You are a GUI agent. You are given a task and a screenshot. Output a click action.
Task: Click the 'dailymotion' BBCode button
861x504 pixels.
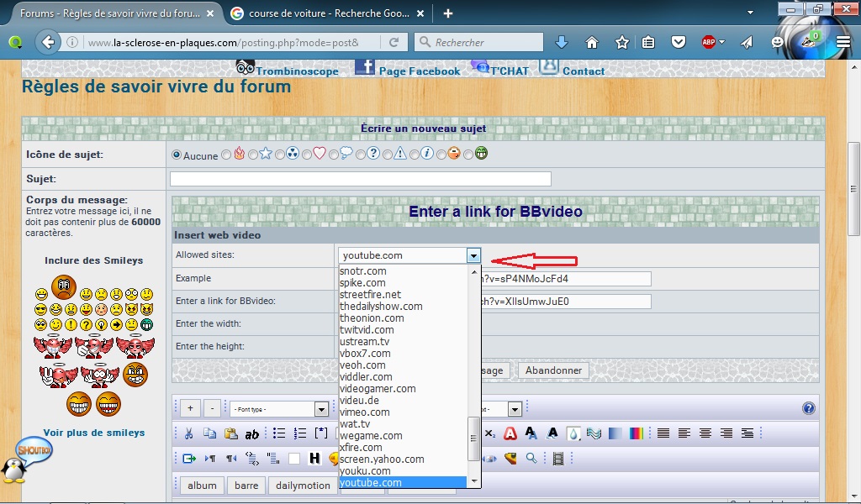pyautogui.click(x=303, y=486)
